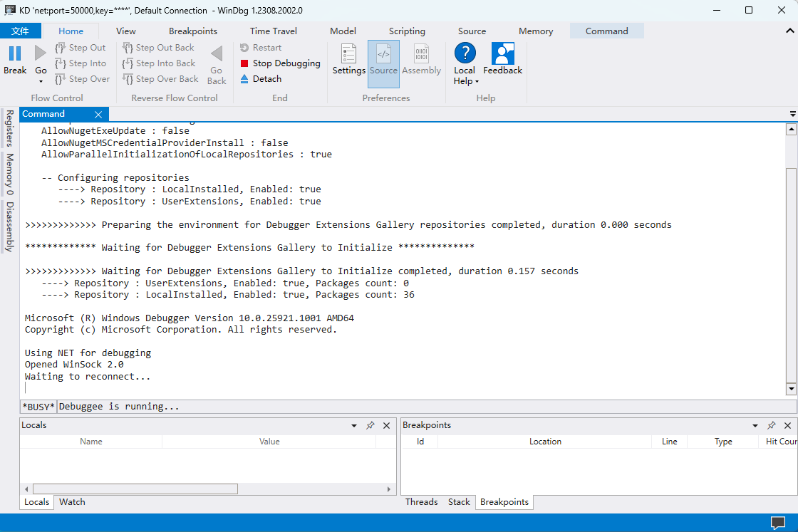Toggle Source mode preference
The image size is (798, 532).
(383, 58)
